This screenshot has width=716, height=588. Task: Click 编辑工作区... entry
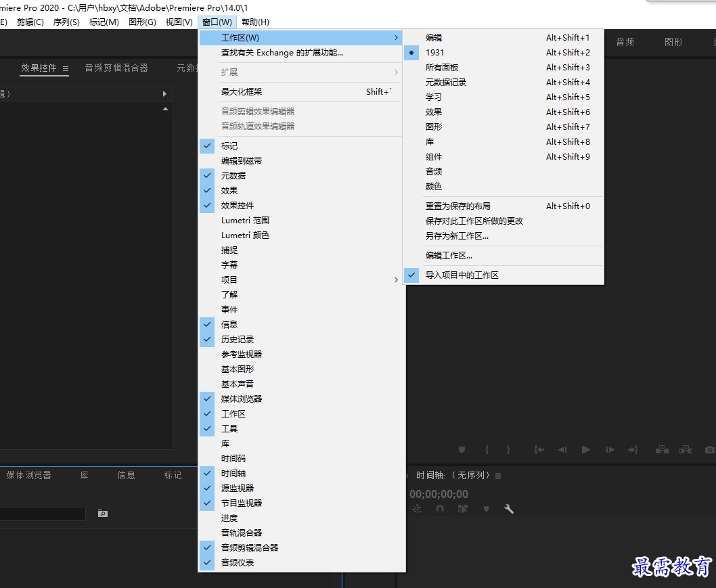504,255
